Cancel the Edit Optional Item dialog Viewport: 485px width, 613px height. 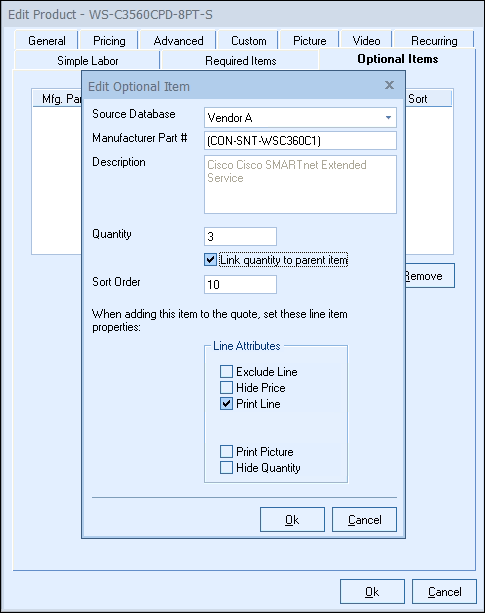pyautogui.click(x=364, y=520)
